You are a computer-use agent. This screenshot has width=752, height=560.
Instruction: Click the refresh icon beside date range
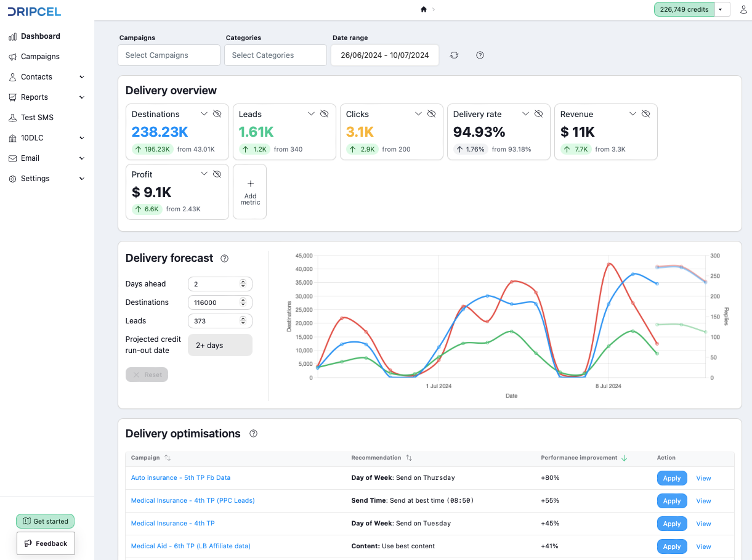coord(454,55)
